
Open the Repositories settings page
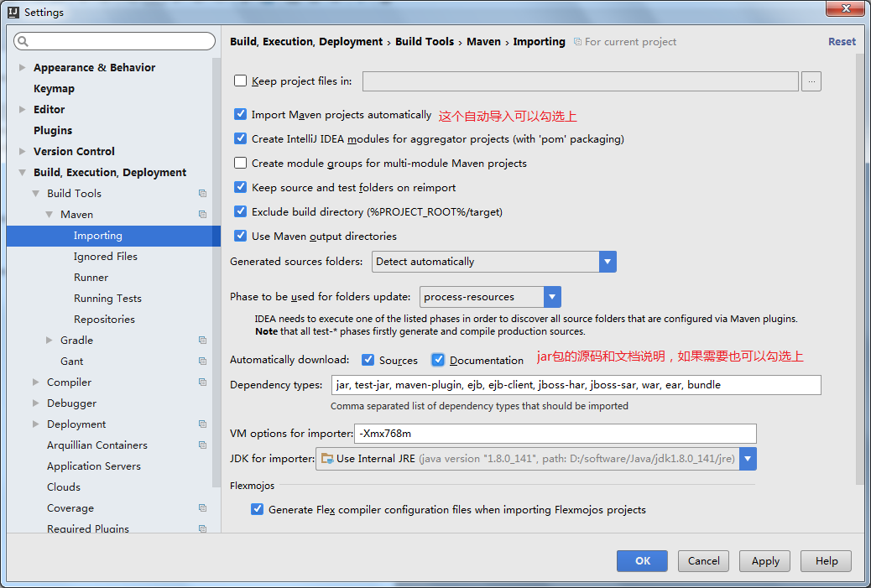pos(104,320)
